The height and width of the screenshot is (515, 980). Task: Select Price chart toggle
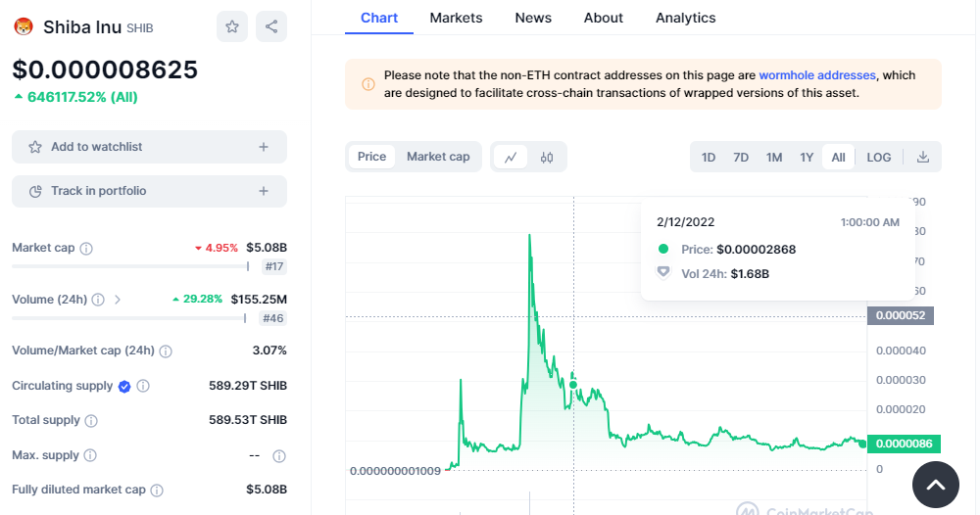(x=371, y=157)
